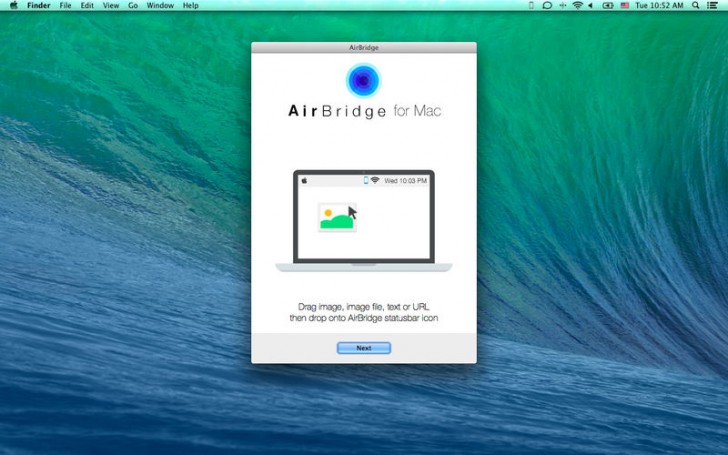Open the File menu
728x455 pixels.
coord(65,6)
